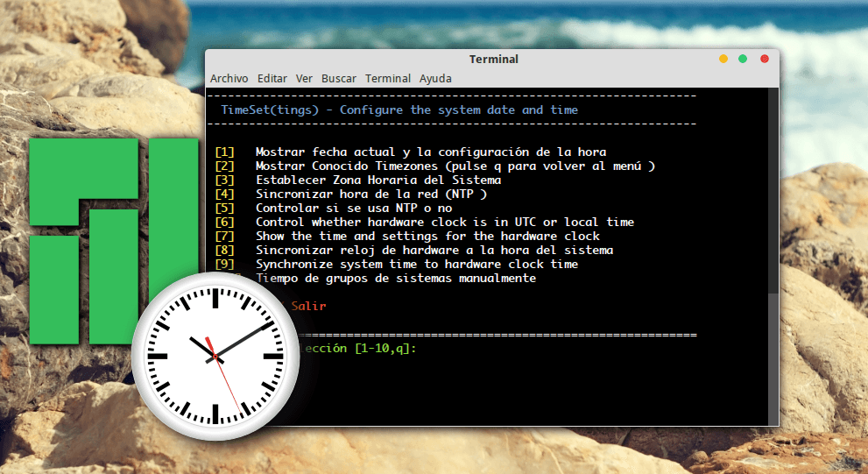Click the TimeSet(tings) header line

click(399, 110)
